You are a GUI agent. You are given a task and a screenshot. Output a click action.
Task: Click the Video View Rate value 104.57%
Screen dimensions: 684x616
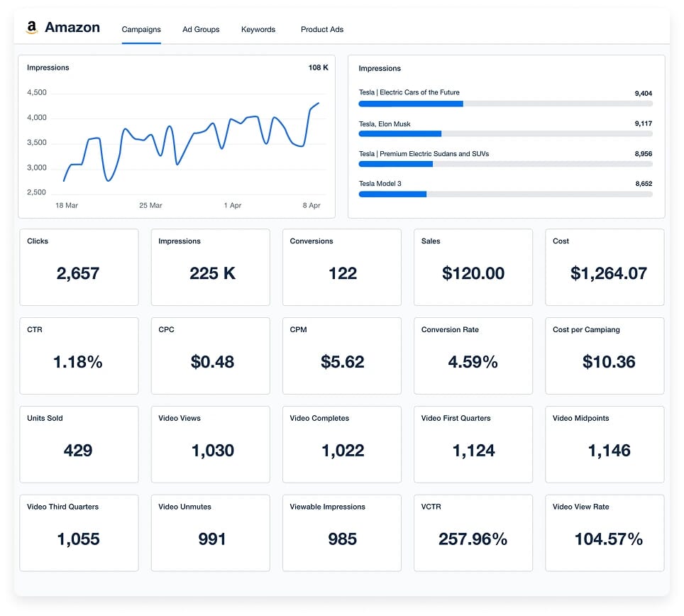coord(609,539)
